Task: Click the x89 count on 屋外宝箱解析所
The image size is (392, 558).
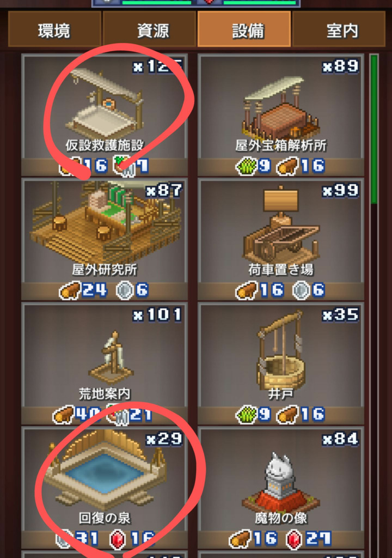Action: (x=340, y=66)
